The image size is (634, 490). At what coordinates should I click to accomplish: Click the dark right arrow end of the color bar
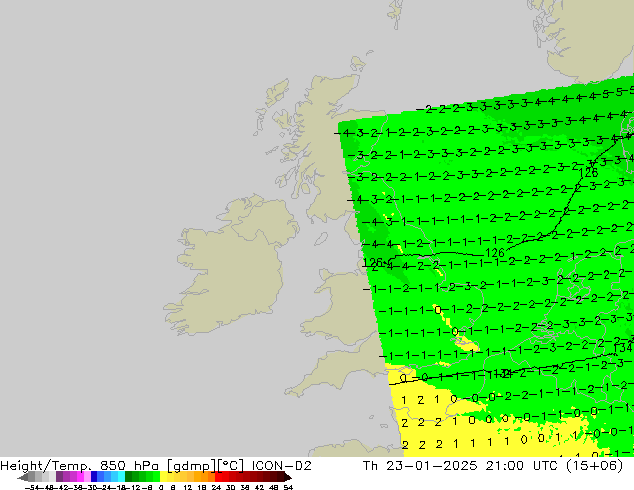288,477
